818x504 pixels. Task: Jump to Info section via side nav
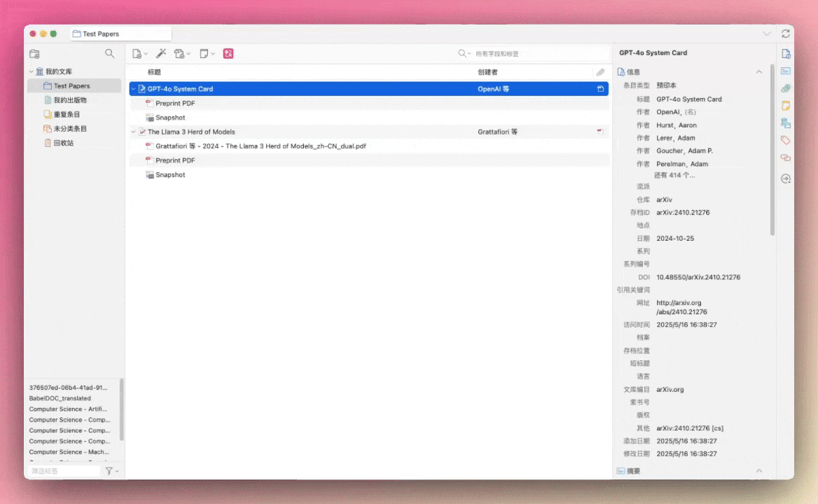[786, 54]
